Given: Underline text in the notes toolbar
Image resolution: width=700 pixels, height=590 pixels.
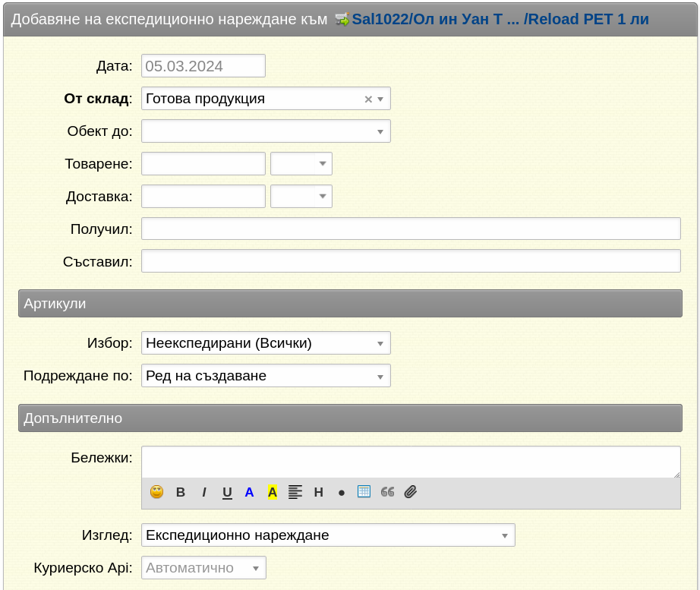Looking at the screenshot, I should click(227, 493).
